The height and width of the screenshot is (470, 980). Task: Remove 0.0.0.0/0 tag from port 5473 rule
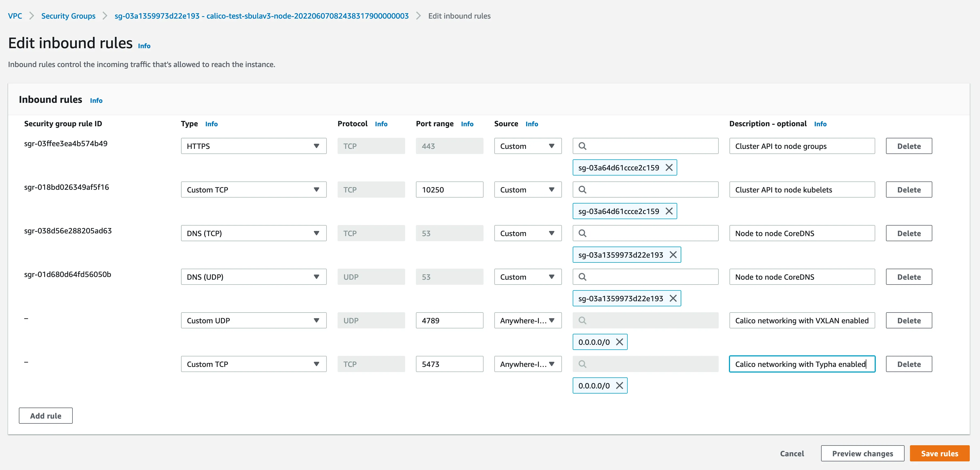point(619,385)
